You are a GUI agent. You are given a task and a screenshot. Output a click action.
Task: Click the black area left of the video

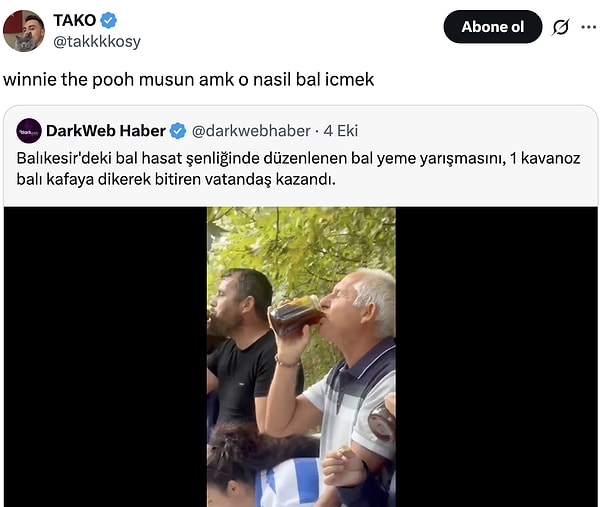(x=105, y=357)
